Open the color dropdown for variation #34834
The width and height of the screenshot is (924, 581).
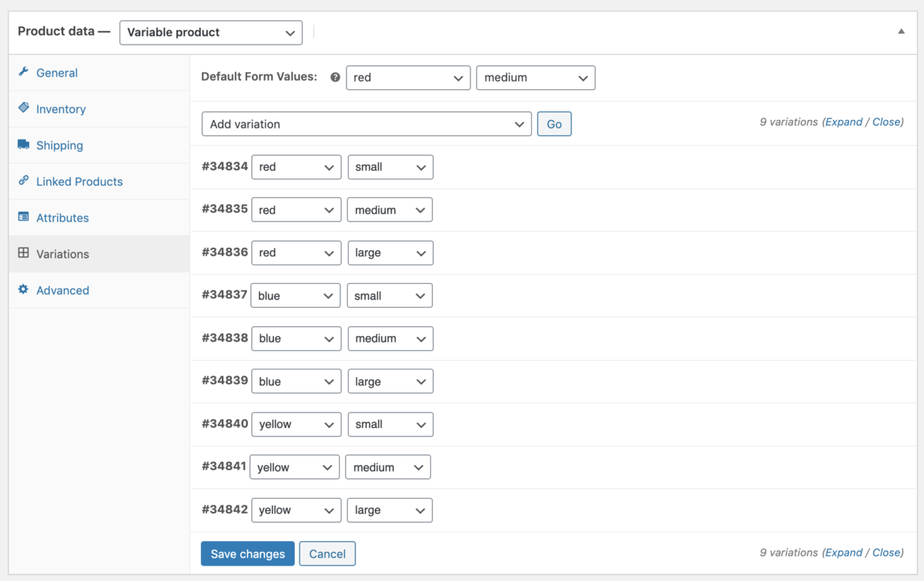pyautogui.click(x=296, y=167)
